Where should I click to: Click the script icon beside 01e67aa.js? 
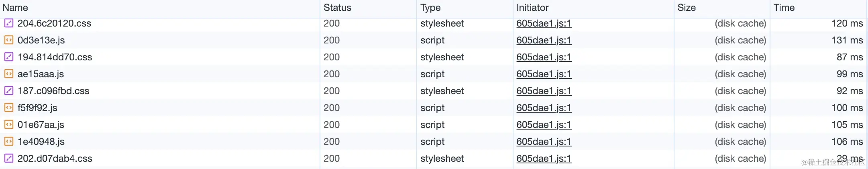(x=8, y=125)
